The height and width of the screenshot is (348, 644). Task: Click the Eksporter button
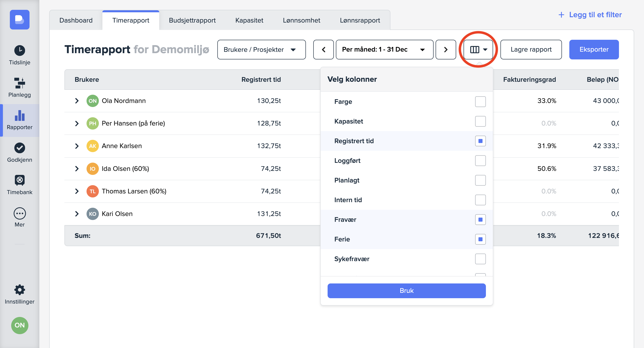click(x=594, y=49)
